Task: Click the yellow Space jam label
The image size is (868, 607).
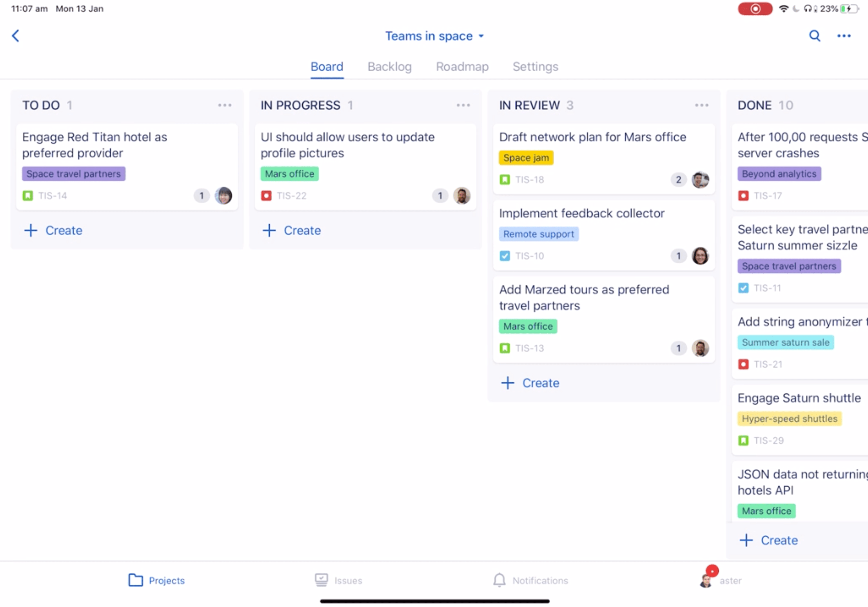Action: point(526,158)
